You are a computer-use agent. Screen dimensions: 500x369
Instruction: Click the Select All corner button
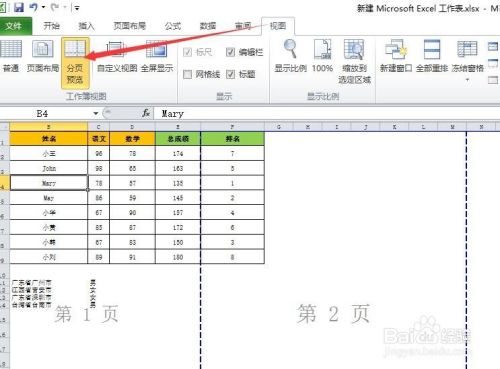[x=4, y=127]
